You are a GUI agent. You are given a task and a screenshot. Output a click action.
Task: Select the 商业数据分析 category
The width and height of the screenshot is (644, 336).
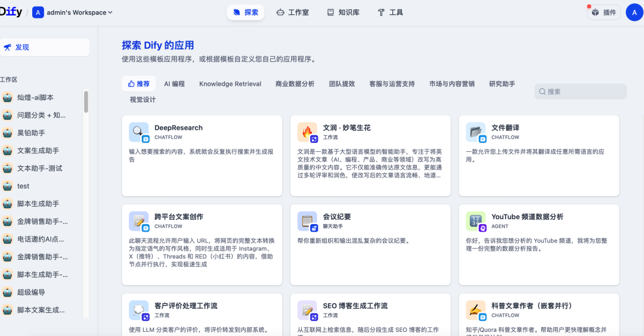click(295, 83)
